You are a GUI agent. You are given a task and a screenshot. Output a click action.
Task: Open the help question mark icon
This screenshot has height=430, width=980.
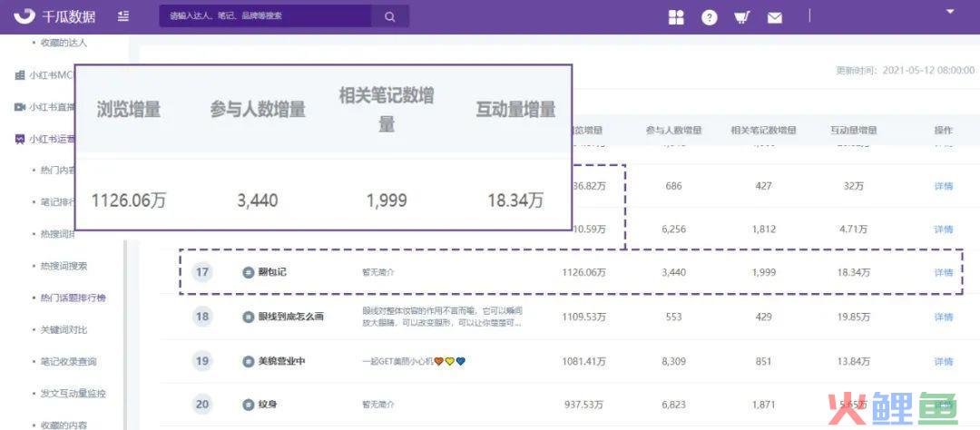point(709,17)
